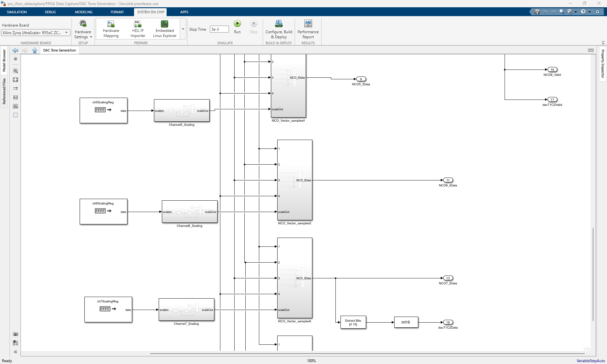
Task: Click Fit to View palette icon
Action: (15, 80)
